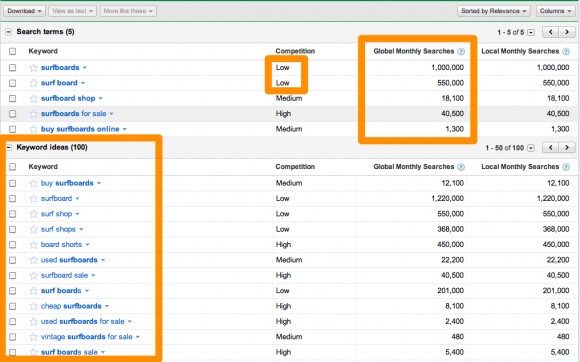Sort Search terms by Local Monthly Searches
580x362 pixels.
[520, 51]
